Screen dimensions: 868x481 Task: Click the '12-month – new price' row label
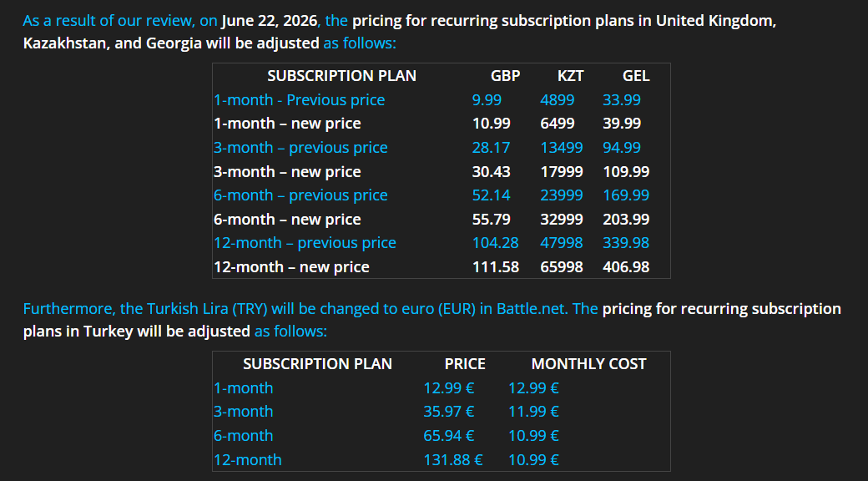291,267
